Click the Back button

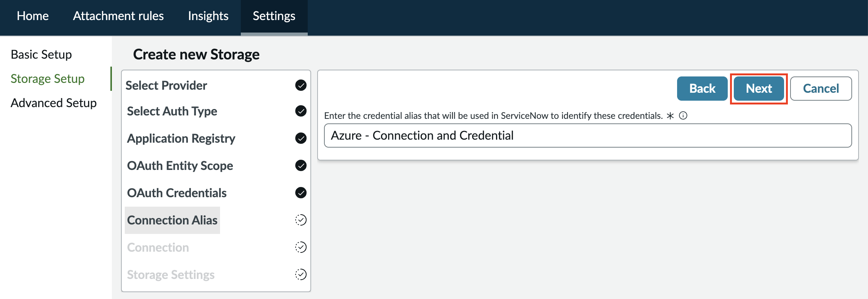coord(702,89)
